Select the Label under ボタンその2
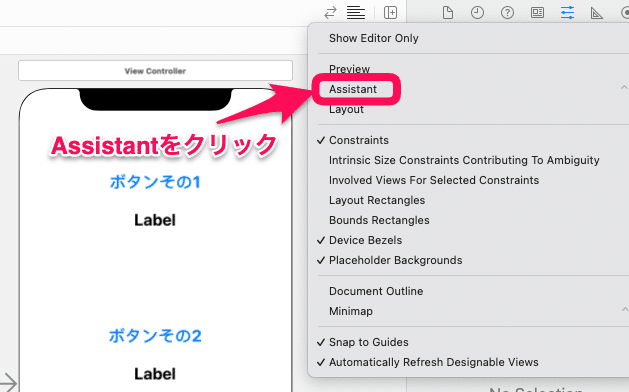This screenshot has height=392, width=629. pos(155,374)
